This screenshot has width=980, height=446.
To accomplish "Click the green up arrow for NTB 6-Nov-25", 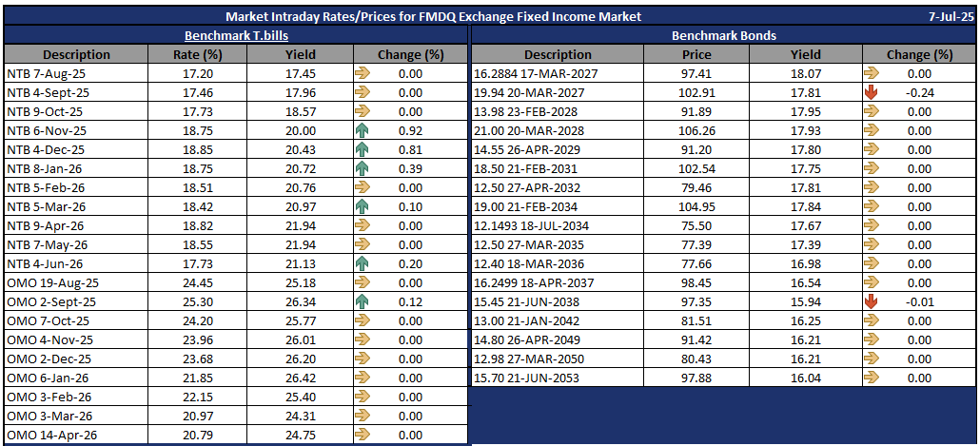I will (362, 130).
